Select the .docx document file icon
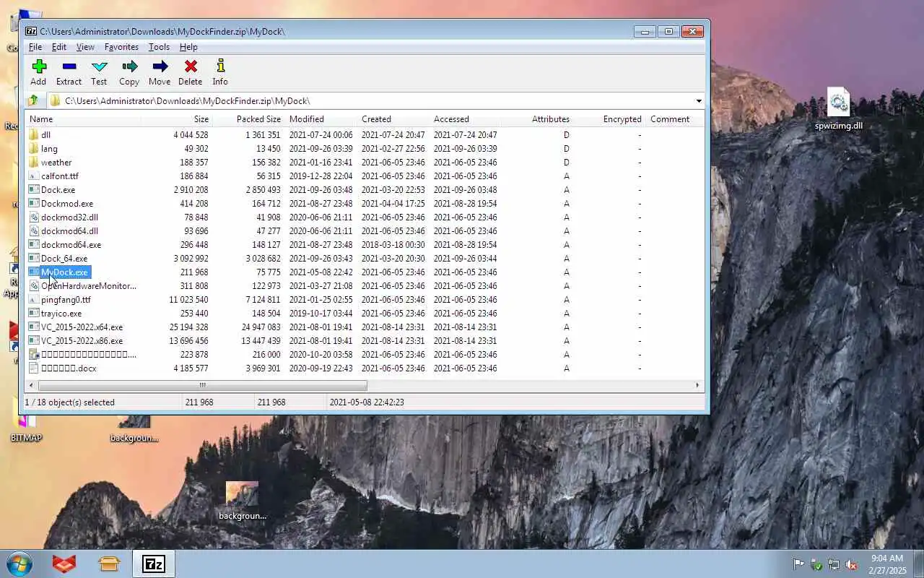The height and width of the screenshot is (578, 924). 33,368
